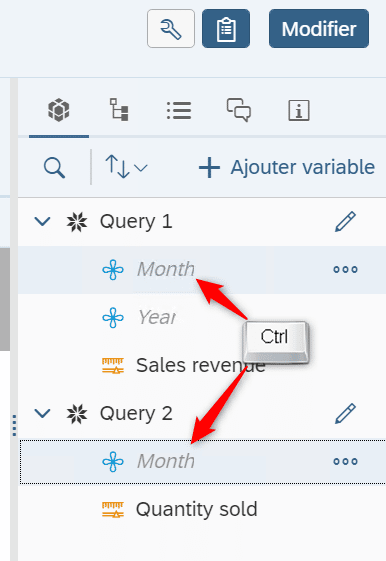Edit Query 1 with pencil icon
Image resolution: width=386 pixels, height=561 pixels.
click(345, 221)
